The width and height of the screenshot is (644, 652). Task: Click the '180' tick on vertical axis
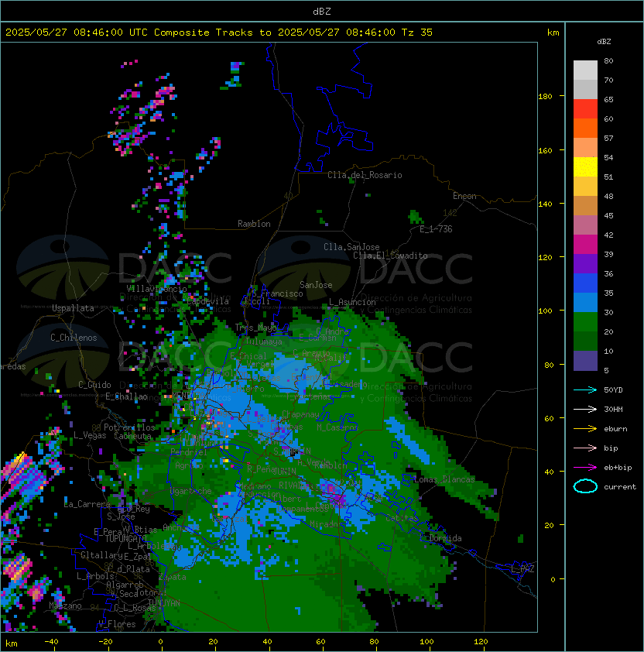pos(545,97)
